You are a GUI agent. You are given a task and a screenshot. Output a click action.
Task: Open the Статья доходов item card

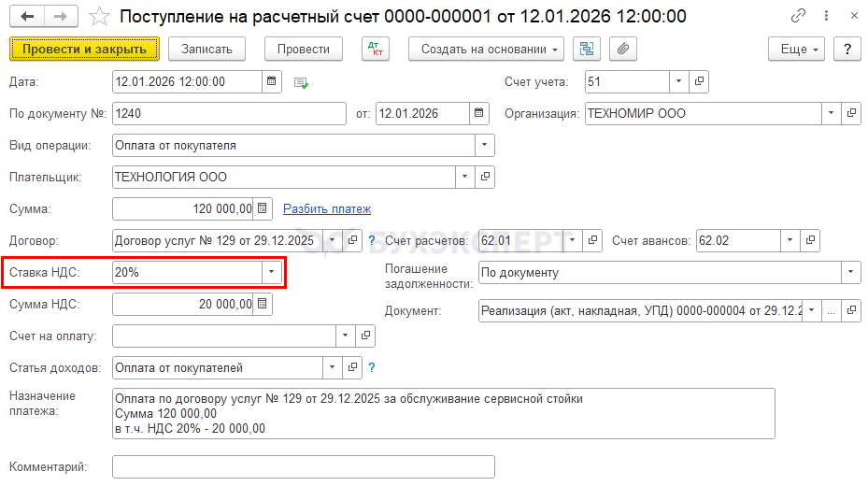pos(352,367)
